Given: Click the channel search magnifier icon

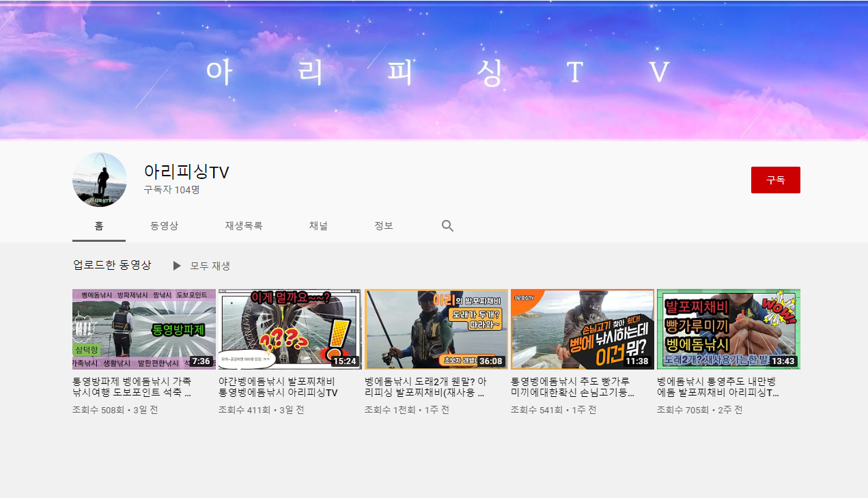Looking at the screenshot, I should 447,226.
